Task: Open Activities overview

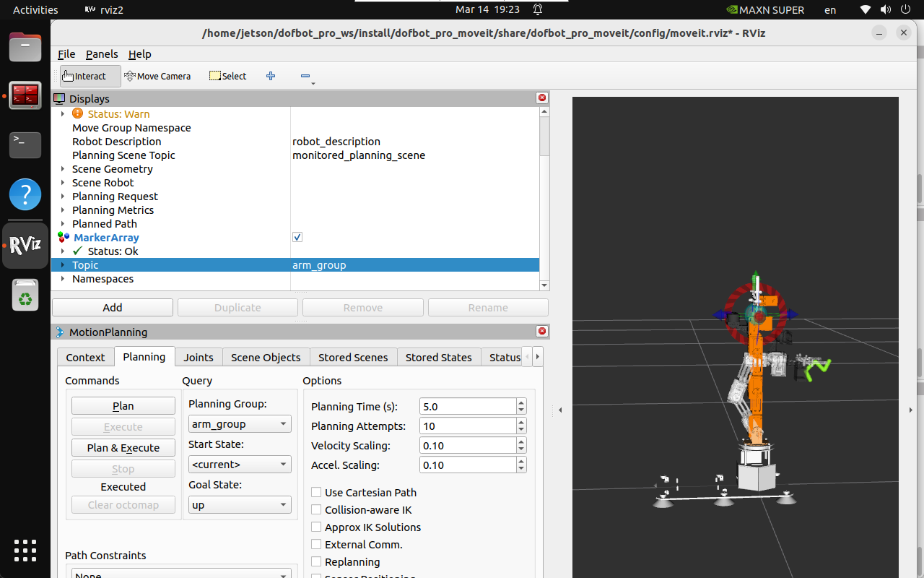Action: click(x=35, y=10)
